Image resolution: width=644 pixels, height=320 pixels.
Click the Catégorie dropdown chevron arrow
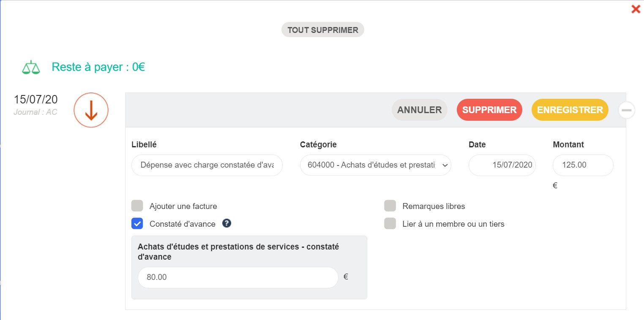coord(445,165)
